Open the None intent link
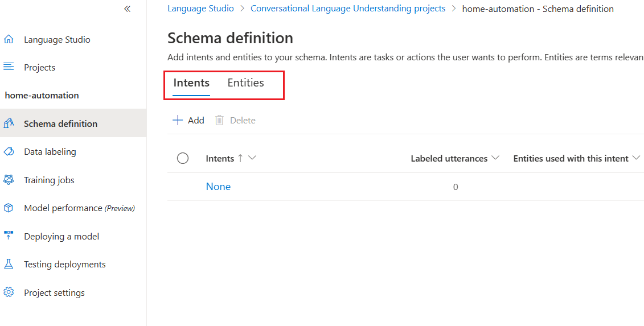 pyautogui.click(x=218, y=187)
